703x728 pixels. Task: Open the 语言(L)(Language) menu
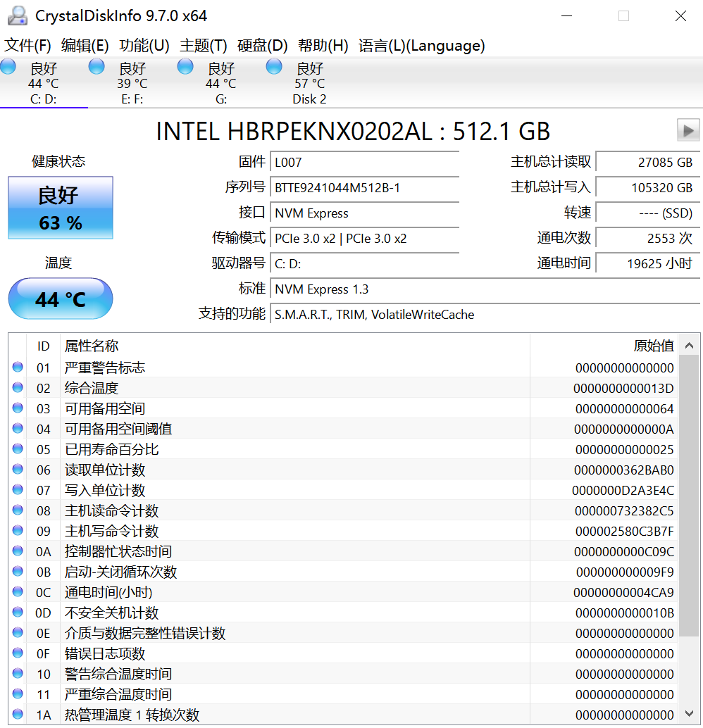click(421, 46)
